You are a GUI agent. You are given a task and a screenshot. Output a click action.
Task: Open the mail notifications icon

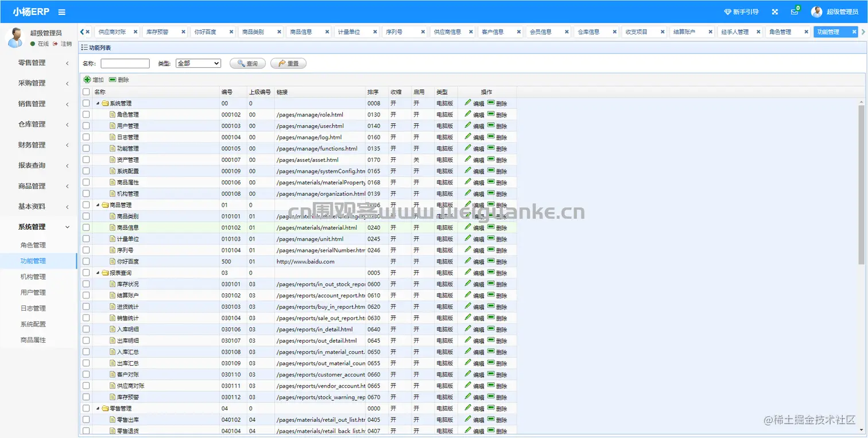coord(795,12)
